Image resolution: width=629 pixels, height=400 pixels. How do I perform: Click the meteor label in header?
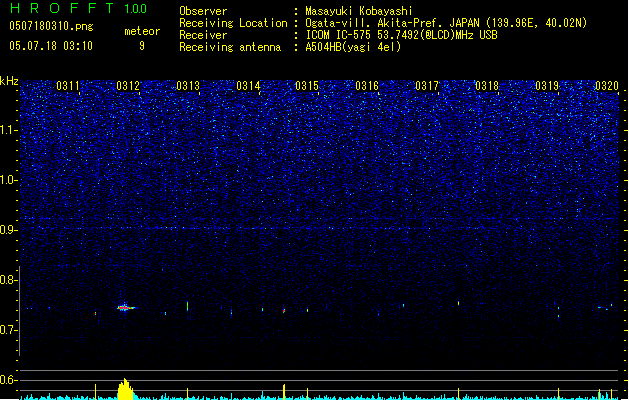pyautogui.click(x=142, y=31)
